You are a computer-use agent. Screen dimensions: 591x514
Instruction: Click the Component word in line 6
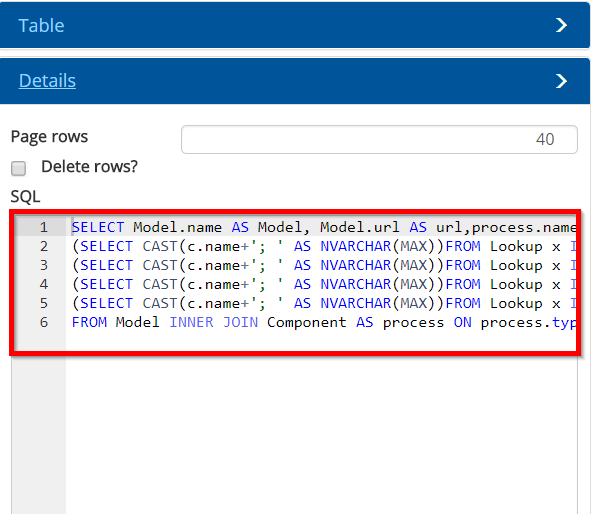point(306,323)
